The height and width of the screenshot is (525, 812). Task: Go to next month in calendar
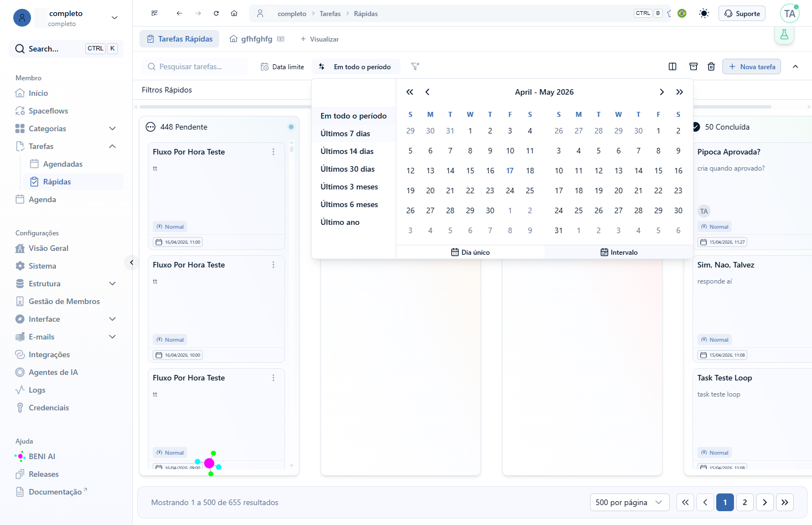coord(661,92)
